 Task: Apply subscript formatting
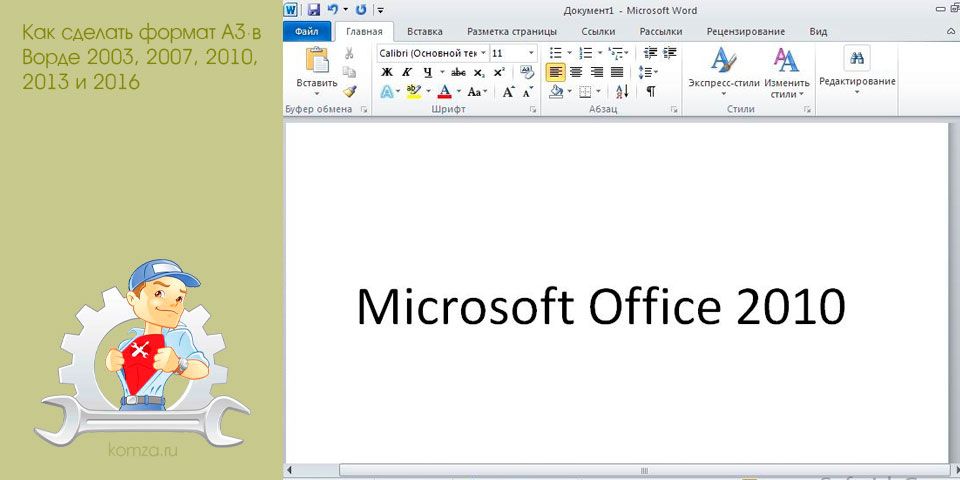(479, 72)
